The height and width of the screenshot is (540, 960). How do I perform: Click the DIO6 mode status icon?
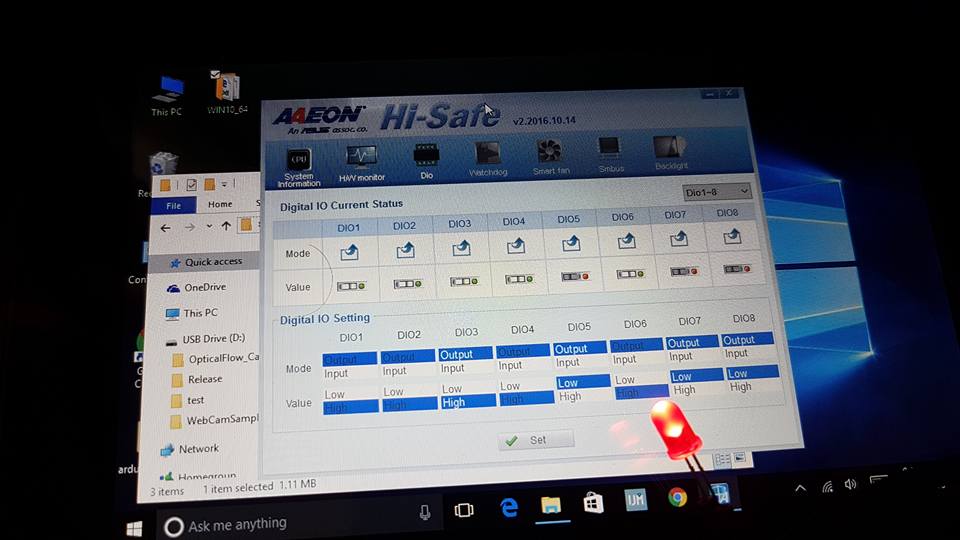[x=626, y=241]
